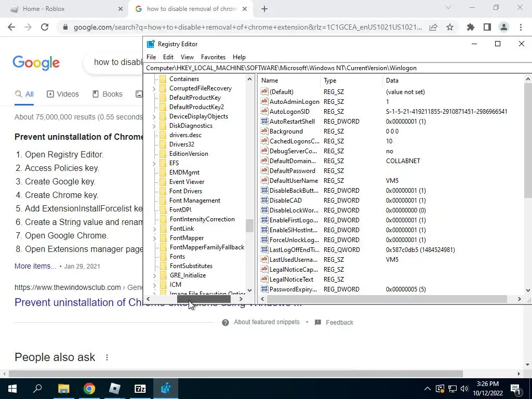The width and height of the screenshot is (532, 399).
Task: Open Chrome side panel icon
Action: [x=487, y=27]
